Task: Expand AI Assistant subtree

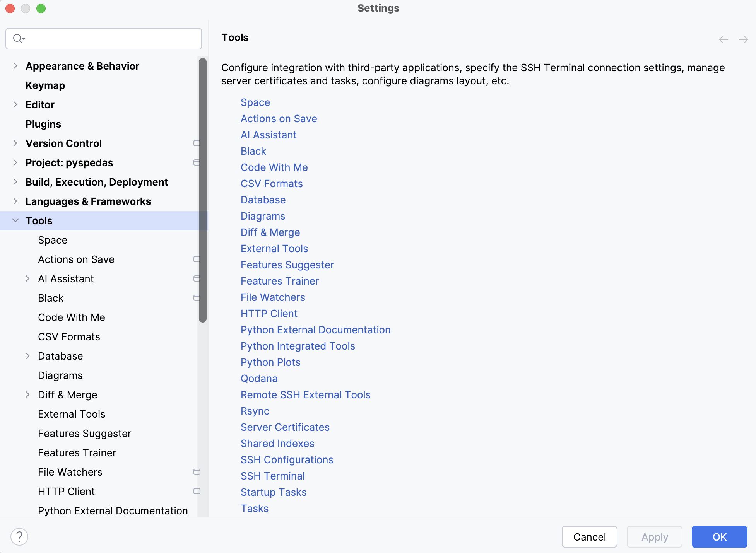Action: (27, 278)
